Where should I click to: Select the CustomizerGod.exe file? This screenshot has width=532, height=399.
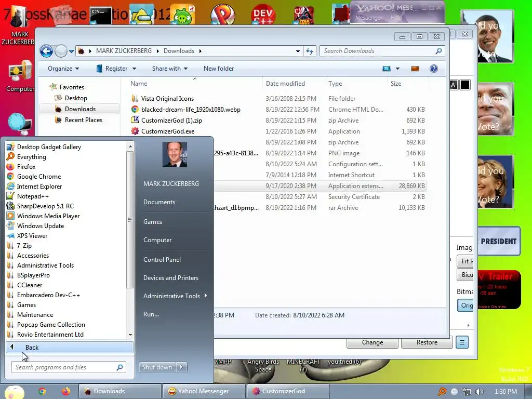tap(168, 131)
